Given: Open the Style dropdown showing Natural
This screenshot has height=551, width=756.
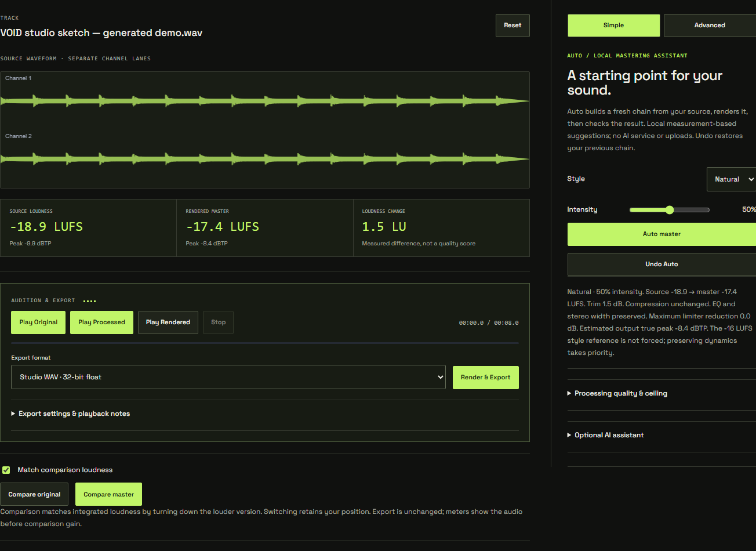Looking at the screenshot, I should coord(731,179).
